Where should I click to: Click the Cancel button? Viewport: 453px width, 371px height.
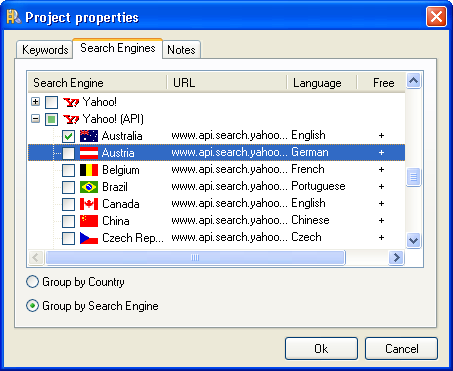[x=401, y=349]
